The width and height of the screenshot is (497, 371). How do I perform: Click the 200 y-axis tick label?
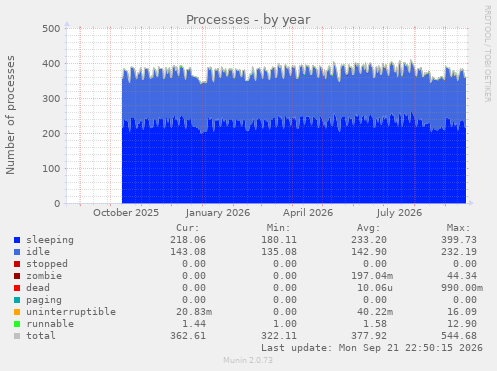[51, 134]
